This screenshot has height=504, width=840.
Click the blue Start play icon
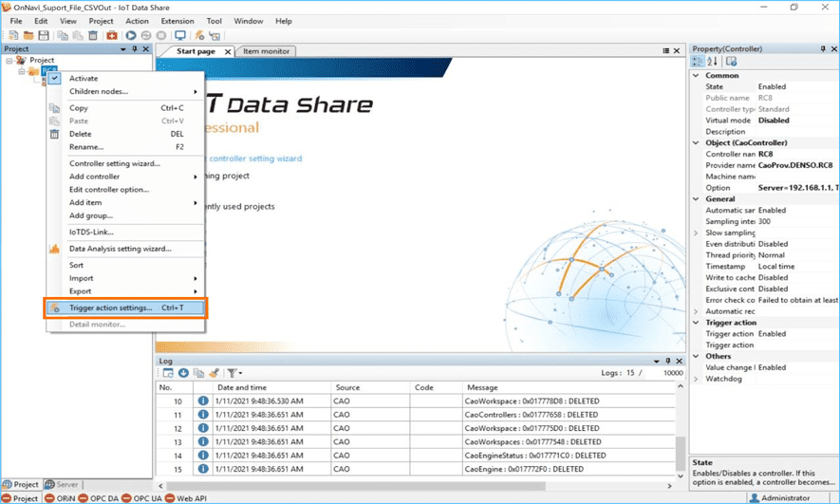131,35
